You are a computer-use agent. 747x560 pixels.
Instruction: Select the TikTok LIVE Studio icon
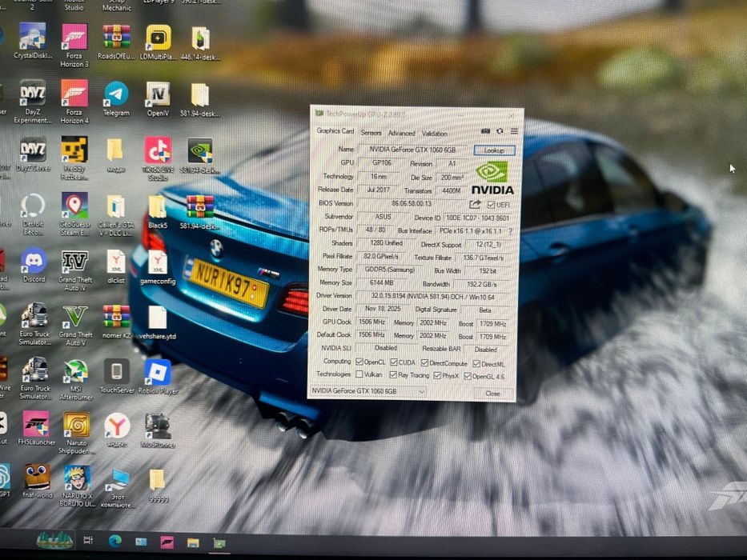[x=159, y=158]
